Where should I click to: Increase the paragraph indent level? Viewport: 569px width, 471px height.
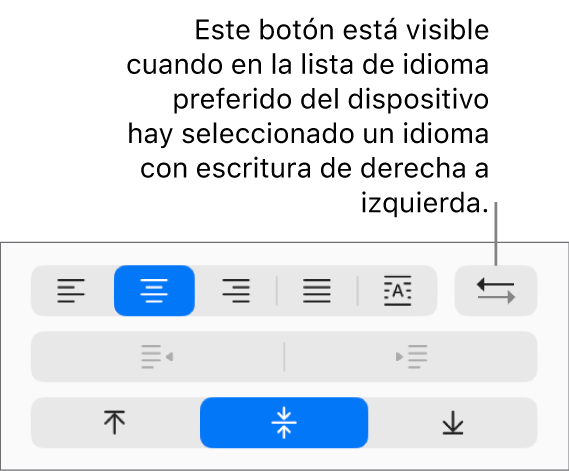coord(411,357)
